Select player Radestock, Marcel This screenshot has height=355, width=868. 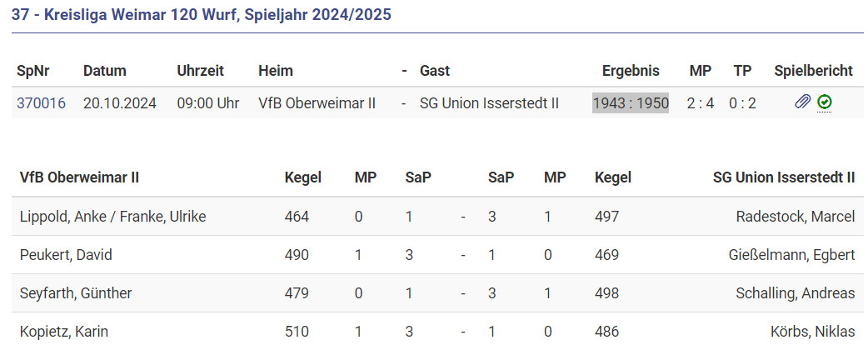point(796,217)
